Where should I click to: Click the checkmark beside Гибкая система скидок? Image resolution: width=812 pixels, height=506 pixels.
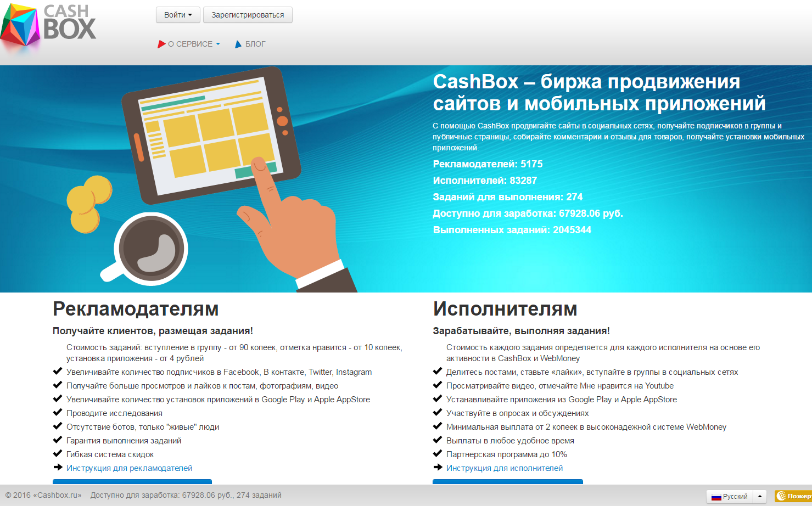tap(58, 453)
